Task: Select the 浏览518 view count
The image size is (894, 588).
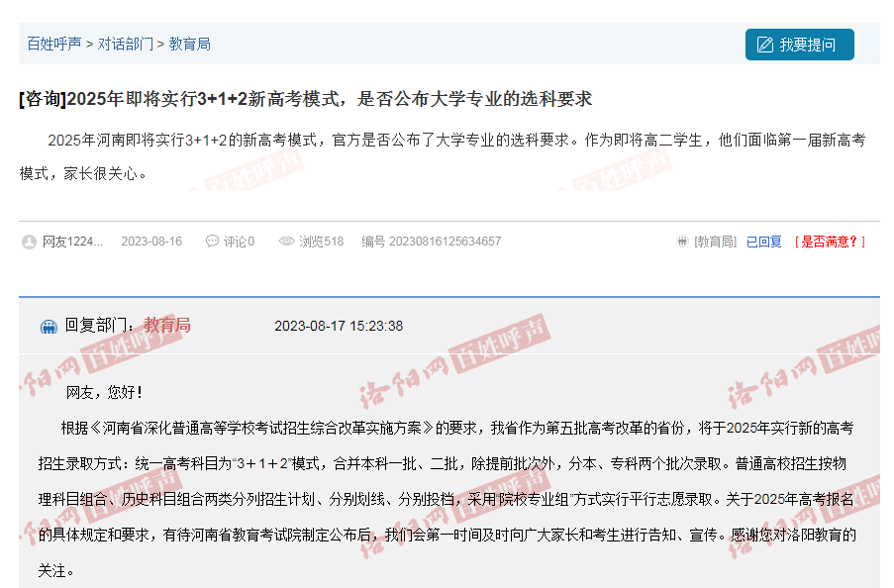Action: click(x=321, y=242)
